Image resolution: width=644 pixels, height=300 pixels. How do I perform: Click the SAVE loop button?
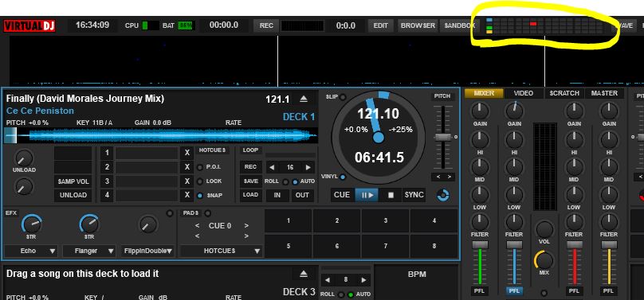tap(250, 181)
